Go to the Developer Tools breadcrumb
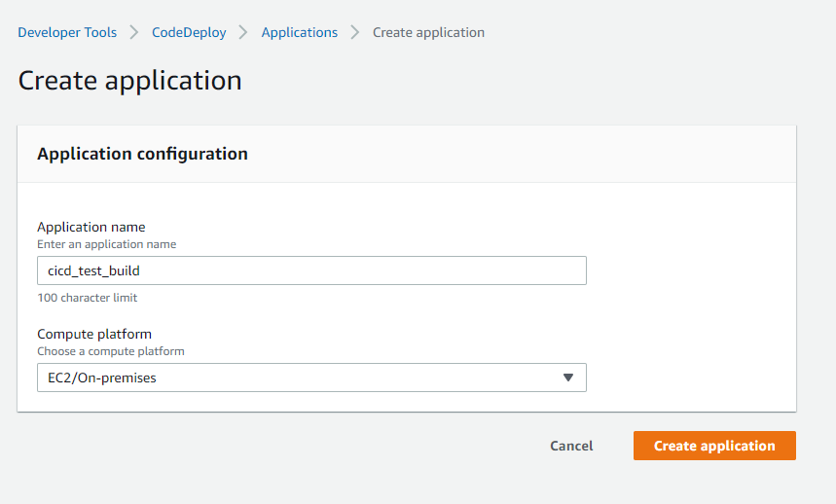 click(x=67, y=32)
